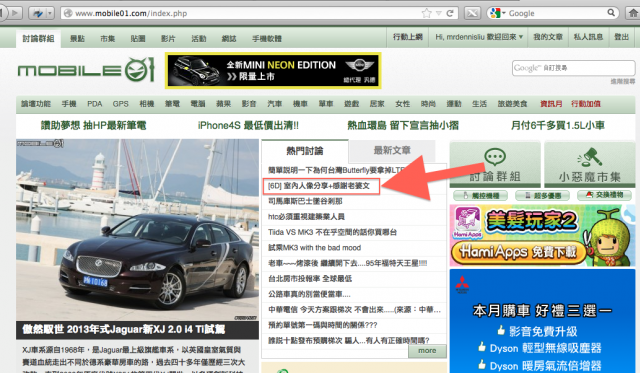Open the Mitsubishi 本月購車 好禮三選一 ad

tap(542, 321)
